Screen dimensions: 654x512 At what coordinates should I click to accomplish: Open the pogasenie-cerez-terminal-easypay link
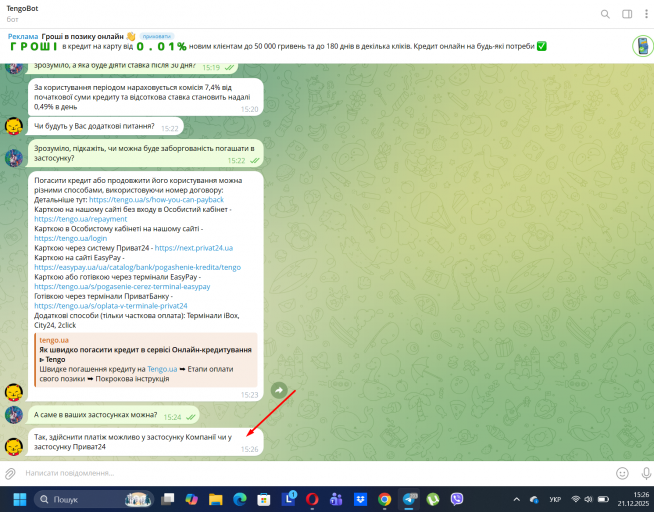click(122, 286)
